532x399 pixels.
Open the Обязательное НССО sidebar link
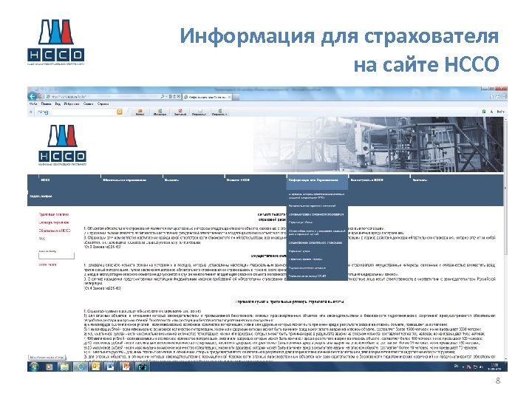[x=55, y=231]
